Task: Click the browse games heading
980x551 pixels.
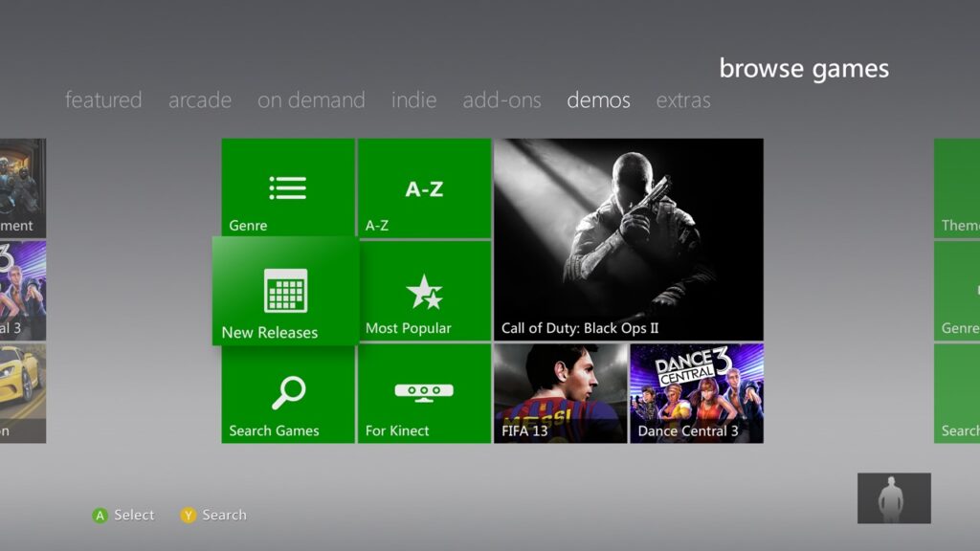Action: pyautogui.click(x=804, y=68)
